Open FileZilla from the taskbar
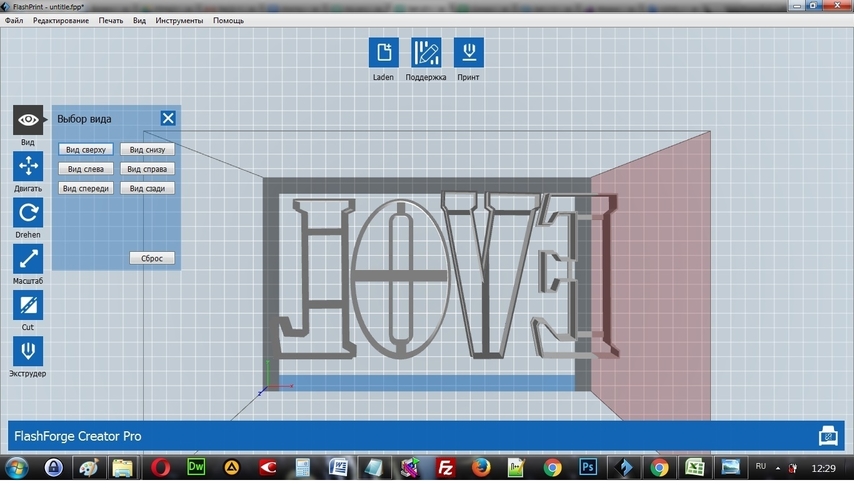The height and width of the screenshot is (500, 854). click(446, 468)
